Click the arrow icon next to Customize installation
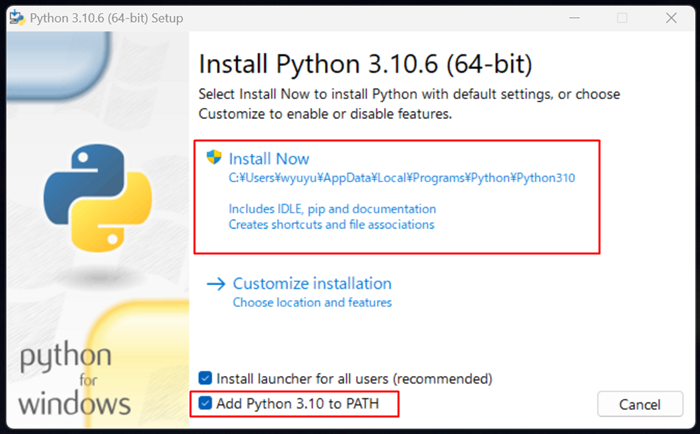The image size is (700, 434). click(216, 283)
